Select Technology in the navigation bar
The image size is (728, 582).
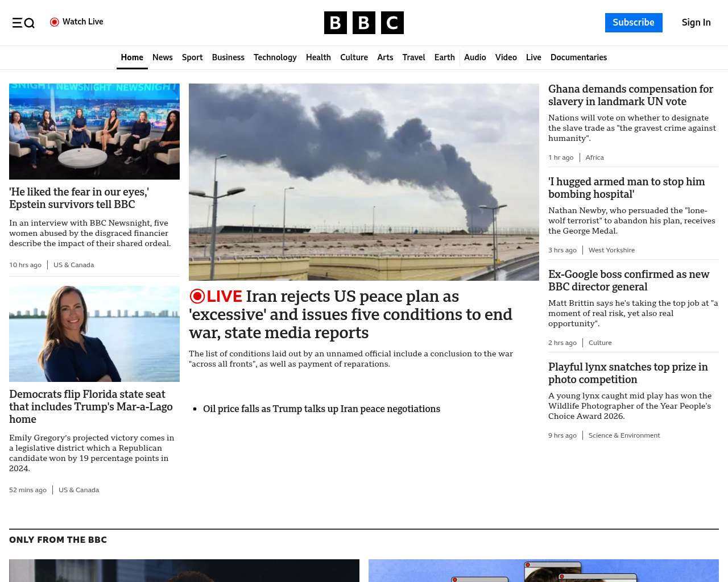pos(275,57)
